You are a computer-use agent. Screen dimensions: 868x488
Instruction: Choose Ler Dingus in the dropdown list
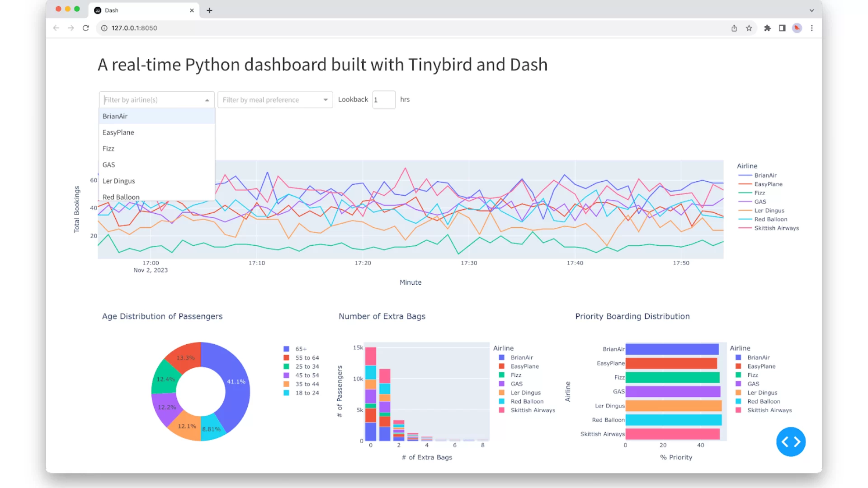pyautogui.click(x=119, y=181)
